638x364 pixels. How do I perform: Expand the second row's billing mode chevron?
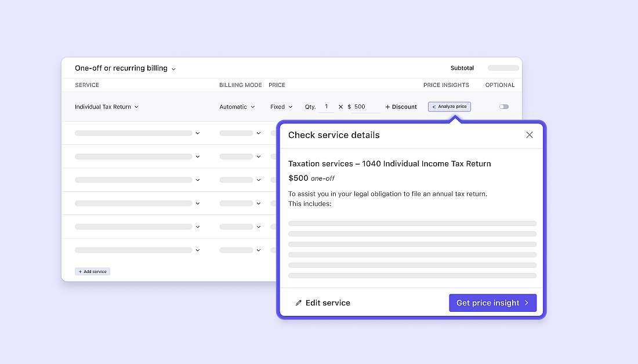pos(258,133)
